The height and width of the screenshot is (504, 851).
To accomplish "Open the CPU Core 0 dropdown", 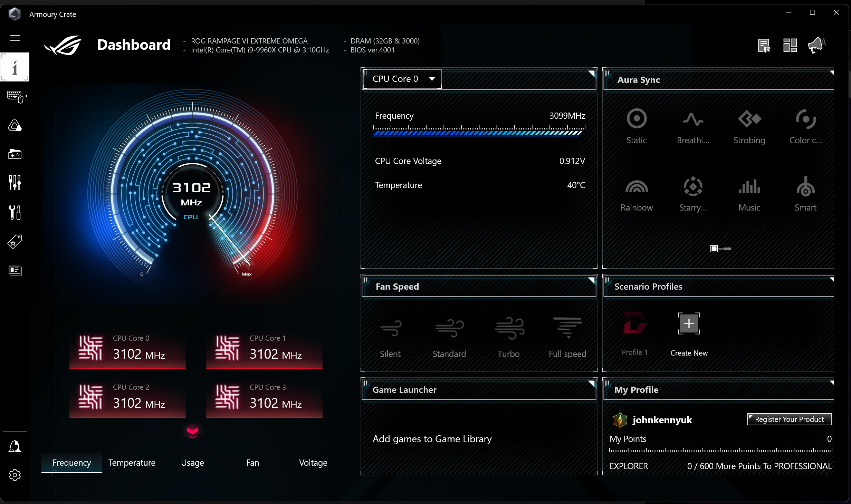I will point(402,79).
